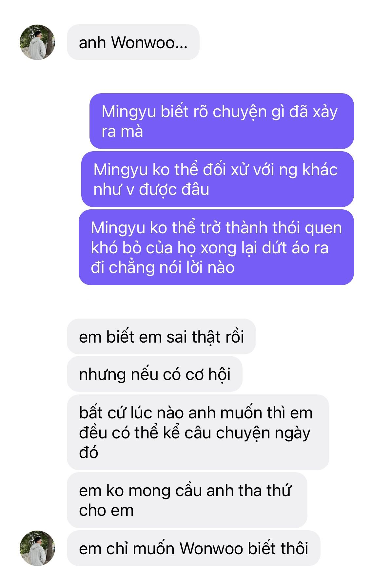Tap 'như v được đâu' text line
The width and height of the screenshot is (392, 569).
point(151,189)
